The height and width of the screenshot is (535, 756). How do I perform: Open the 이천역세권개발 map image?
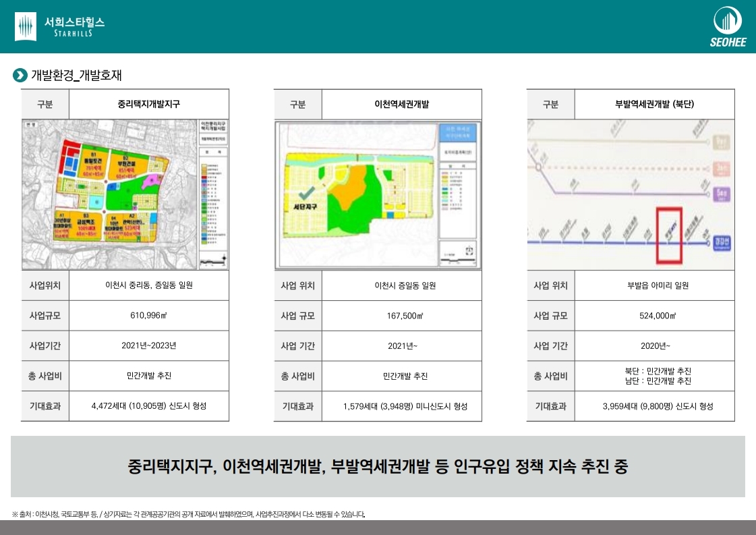[378, 195]
